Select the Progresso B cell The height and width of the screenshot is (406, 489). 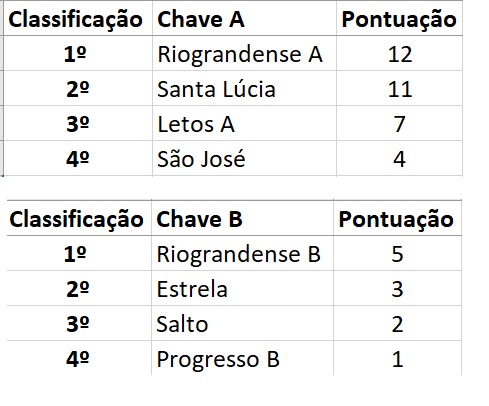(242, 358)
